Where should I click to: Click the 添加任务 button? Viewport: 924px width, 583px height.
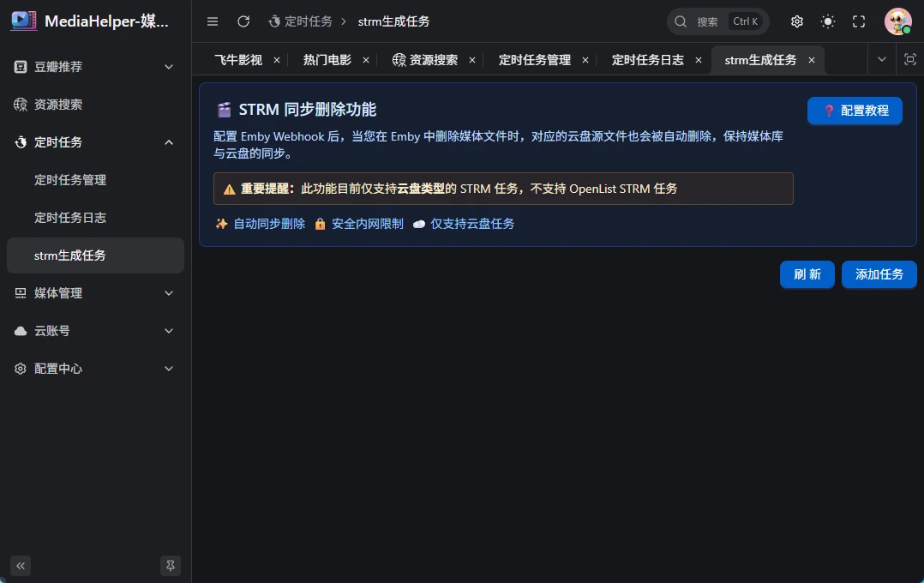point(879,274)
